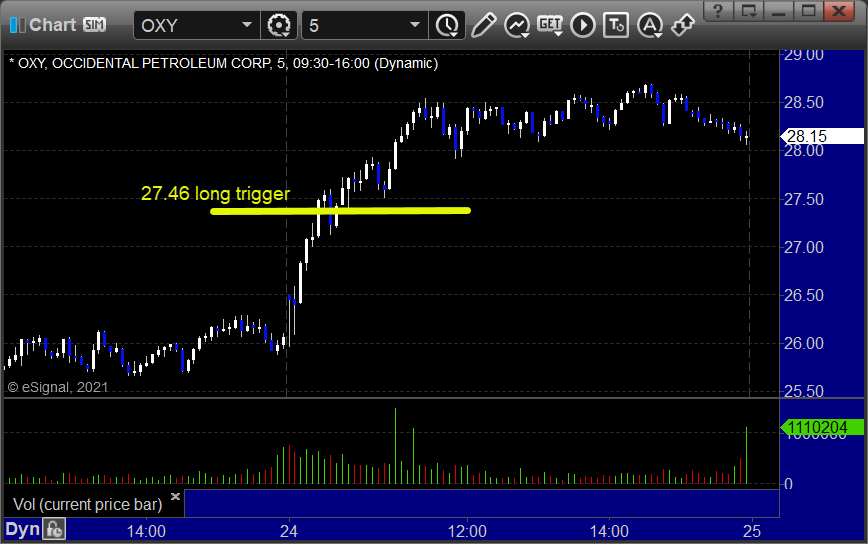Click the 26.50 price scale label
The image size is (868, 544).
(x=804, y=295)
